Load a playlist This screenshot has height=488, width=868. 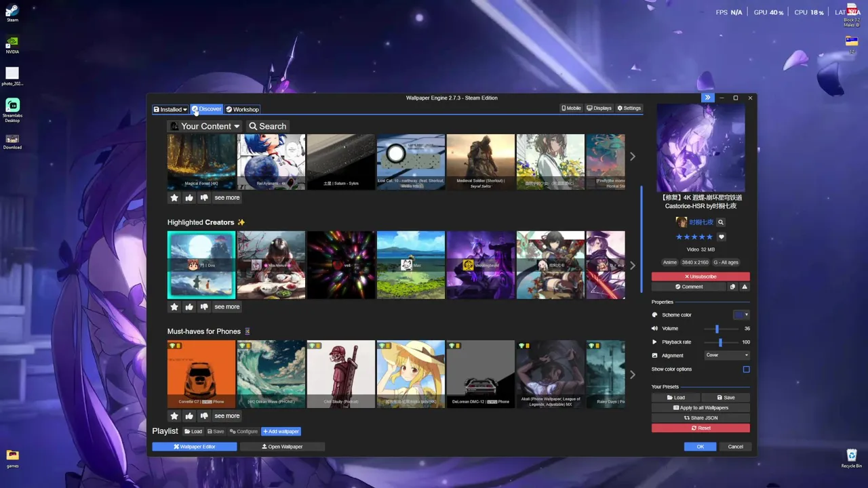coord(193,432)
